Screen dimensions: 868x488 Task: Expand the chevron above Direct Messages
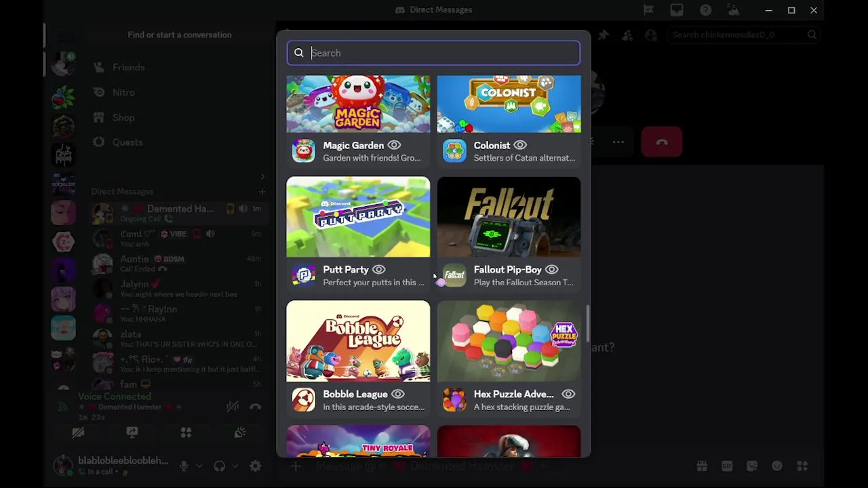pyautogui.click(x=262, y=177)
